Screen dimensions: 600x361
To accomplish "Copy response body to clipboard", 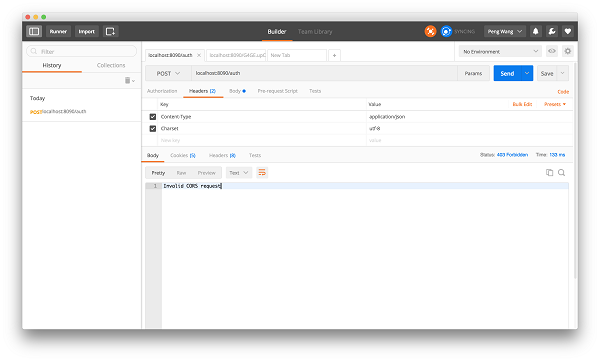I will pos(549,173).
